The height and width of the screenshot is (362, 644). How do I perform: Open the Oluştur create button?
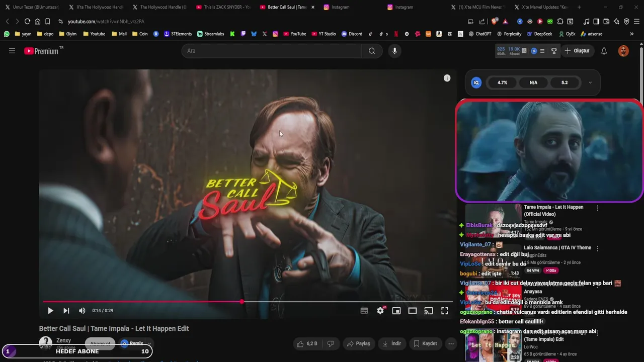point(577,51)
